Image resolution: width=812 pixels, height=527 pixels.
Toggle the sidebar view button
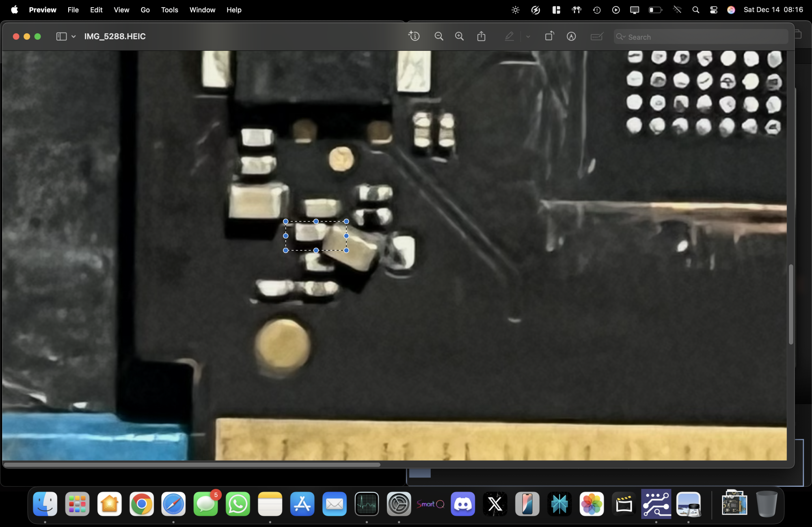coord(61,37)
